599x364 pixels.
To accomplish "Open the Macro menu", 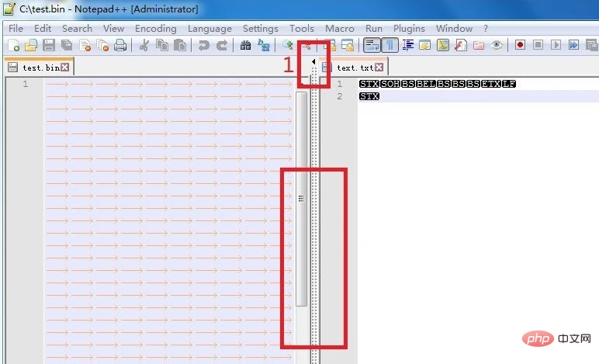I will click(x=340, y=28).
